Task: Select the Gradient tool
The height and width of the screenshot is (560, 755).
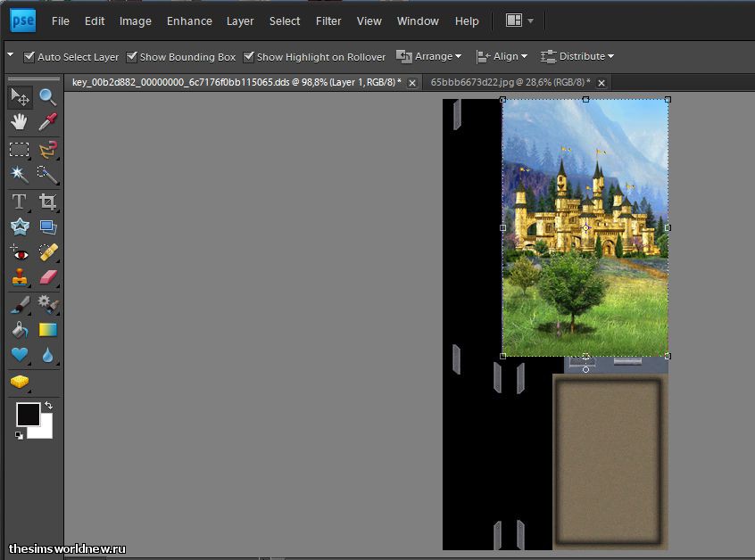Action: click(x=47, y=330)
